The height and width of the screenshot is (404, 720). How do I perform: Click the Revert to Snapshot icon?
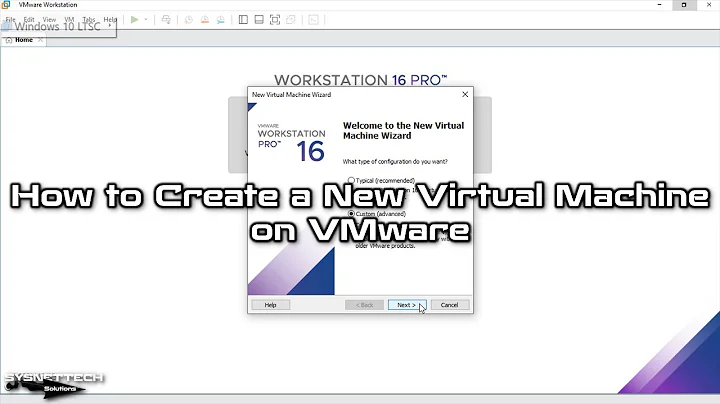coord(205,20)
